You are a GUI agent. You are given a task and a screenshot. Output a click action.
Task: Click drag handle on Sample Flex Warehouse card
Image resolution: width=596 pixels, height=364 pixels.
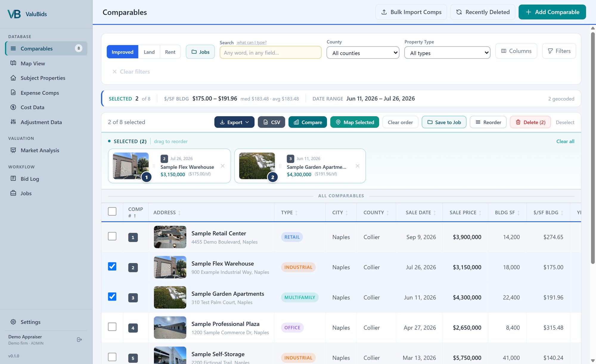[x=154, y=166]
